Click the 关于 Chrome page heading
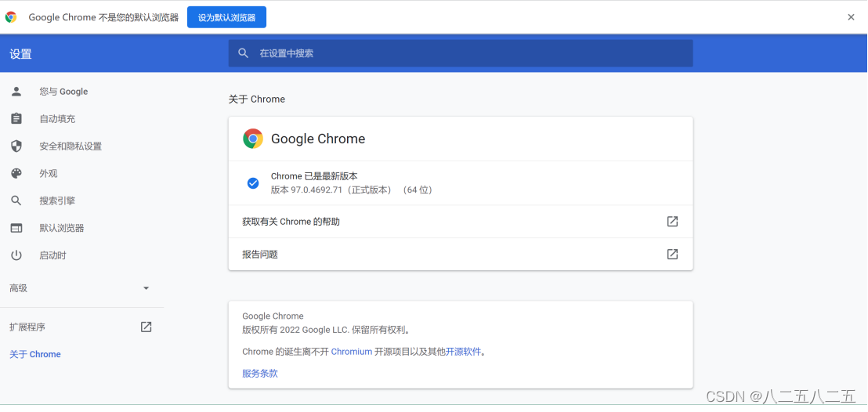Screen dimensions: 868x412 257,99
